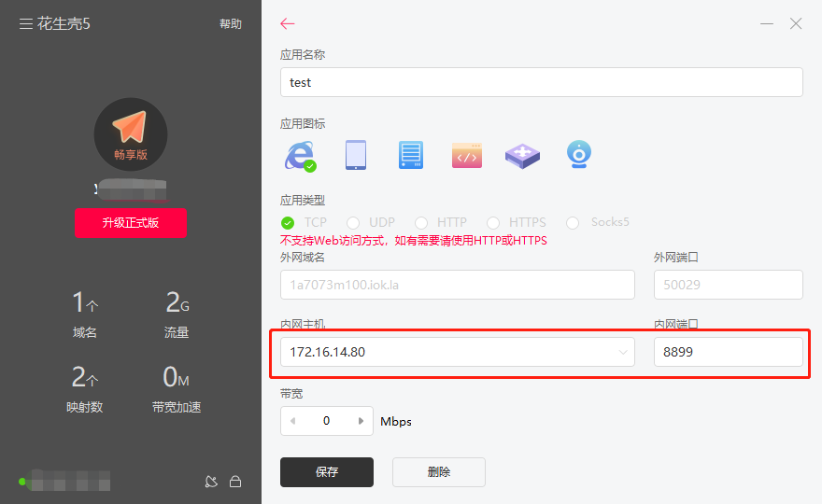Click the satellite dish diagnostics icon
The image size is (822, 504).
[x=211, y=482]
